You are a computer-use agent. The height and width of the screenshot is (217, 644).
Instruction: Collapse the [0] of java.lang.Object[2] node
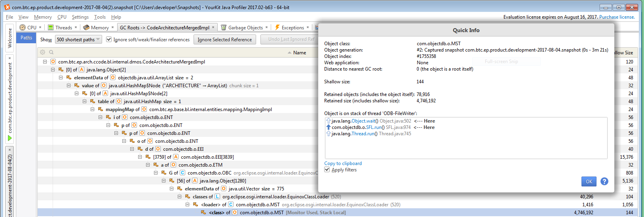click(x=53, y=69)
